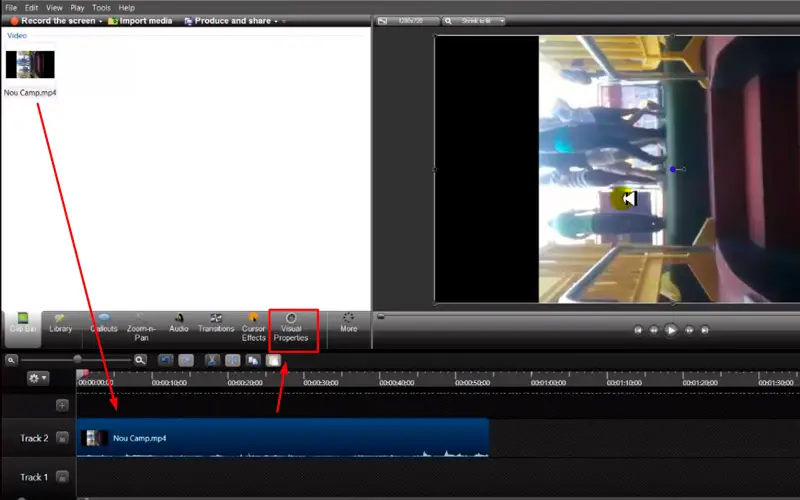Select the Track 2 label
The width and height of the screenshot is (800, 500).
click(34, 438)
